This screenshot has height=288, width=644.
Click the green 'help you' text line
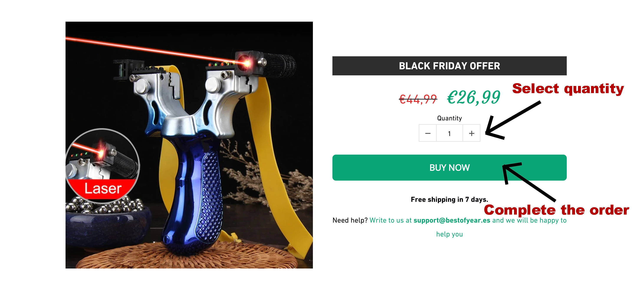click(449, 234)
